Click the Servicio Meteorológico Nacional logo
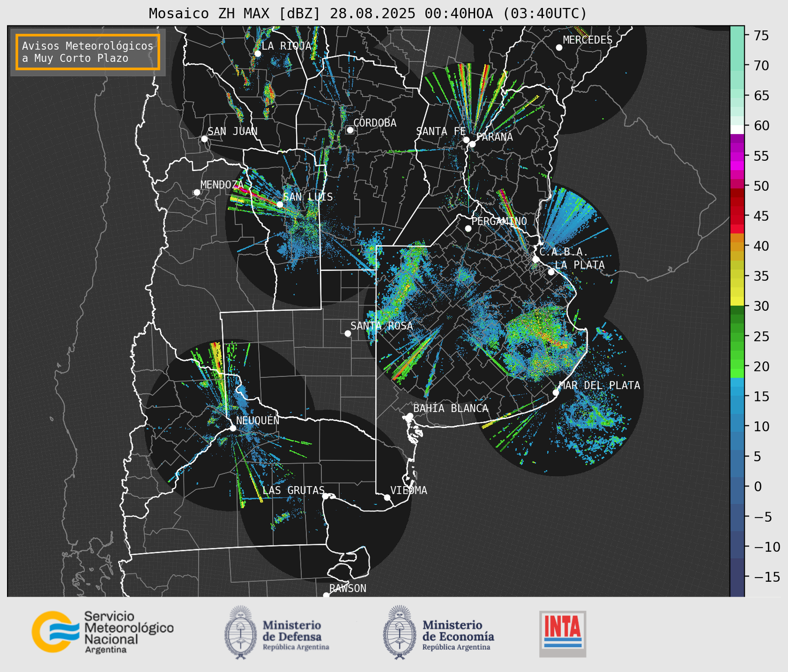This screenshot has height=672, width=788. pyautogui.click(x=102, y=632)
